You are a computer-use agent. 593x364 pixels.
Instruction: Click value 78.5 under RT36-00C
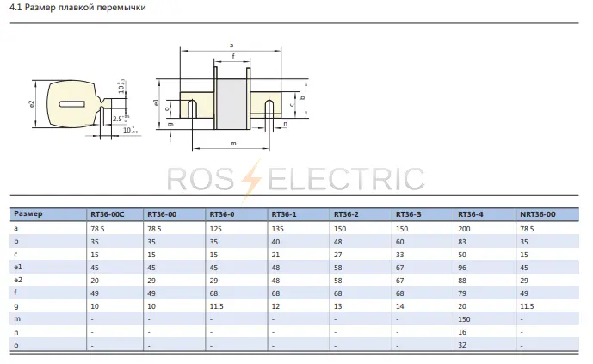point(97,229)
